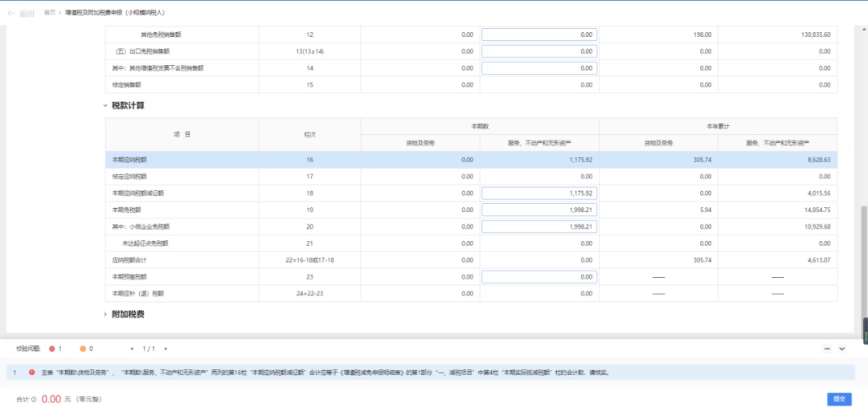Click the info icon beside 合计
The height and width of the screenshot is (412, 868).
click(x=34, y=399)
